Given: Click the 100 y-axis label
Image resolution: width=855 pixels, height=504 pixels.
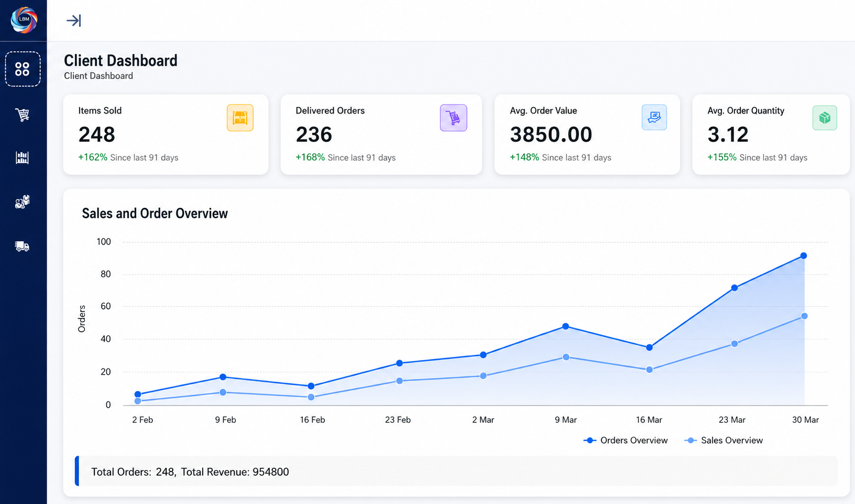Looking at the screenshot, I should click(x=104, y=242).
